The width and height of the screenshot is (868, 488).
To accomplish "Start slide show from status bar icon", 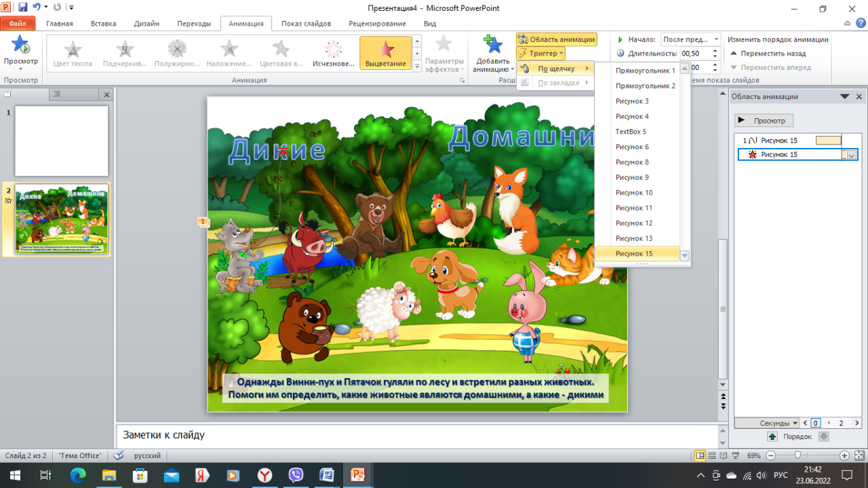I will [x=735, y=455].
